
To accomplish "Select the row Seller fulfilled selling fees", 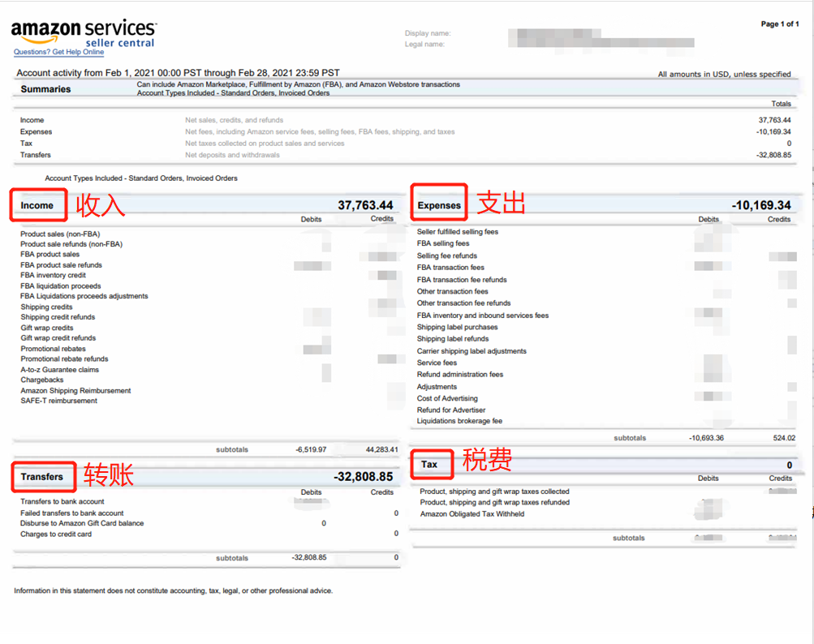I will coord(458,232).
